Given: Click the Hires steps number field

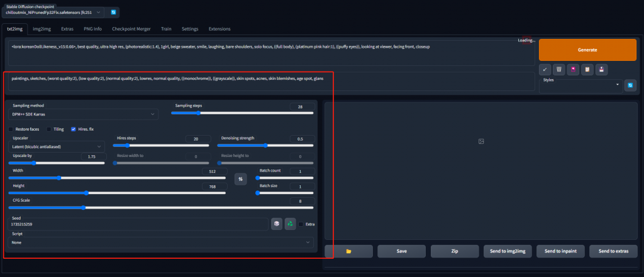Looking at the screenshot, I should 198,139.
